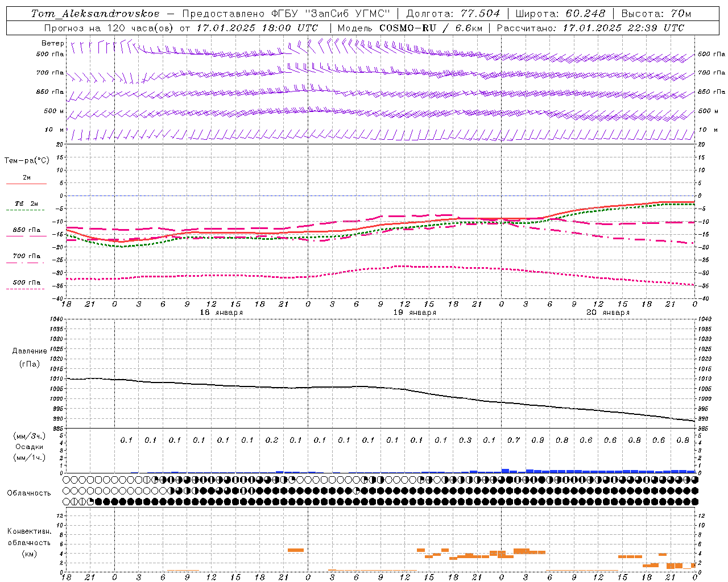
Task: Click the '850 гПа' entry in the temperature legend
Action: (27, 230)
